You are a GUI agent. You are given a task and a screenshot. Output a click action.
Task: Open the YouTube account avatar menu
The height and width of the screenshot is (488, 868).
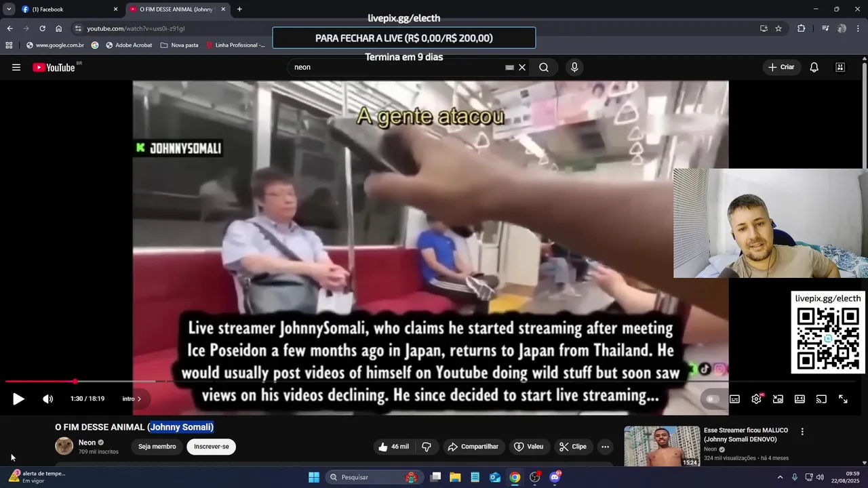[840, 67]
